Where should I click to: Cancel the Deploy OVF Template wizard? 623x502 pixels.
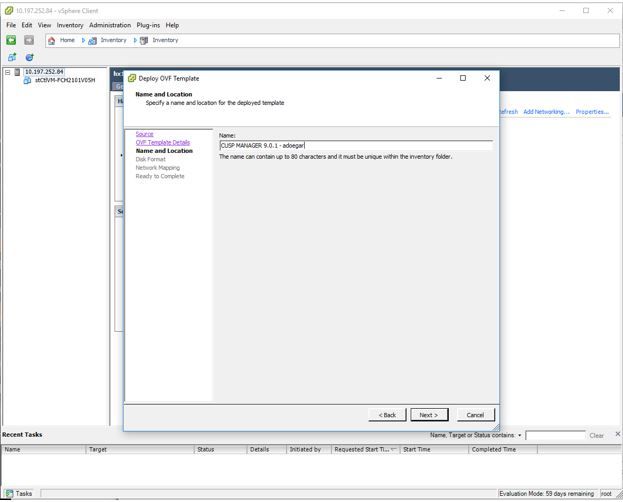(x=475, y=415)
